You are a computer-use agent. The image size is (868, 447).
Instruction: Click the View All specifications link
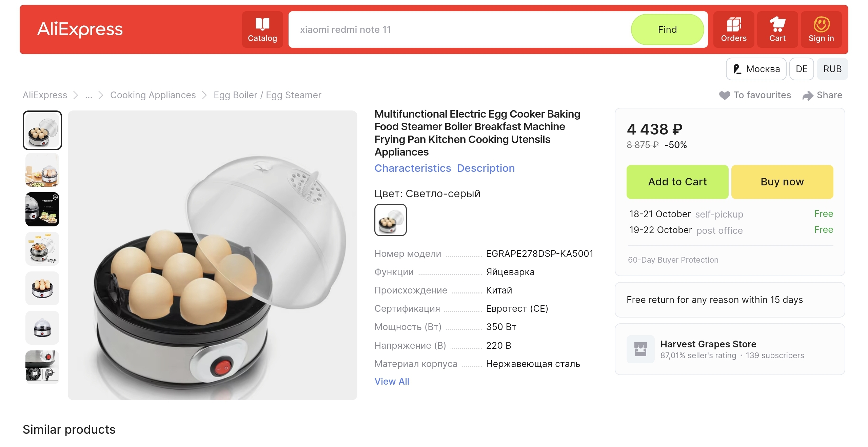click(x=392, y=381)
